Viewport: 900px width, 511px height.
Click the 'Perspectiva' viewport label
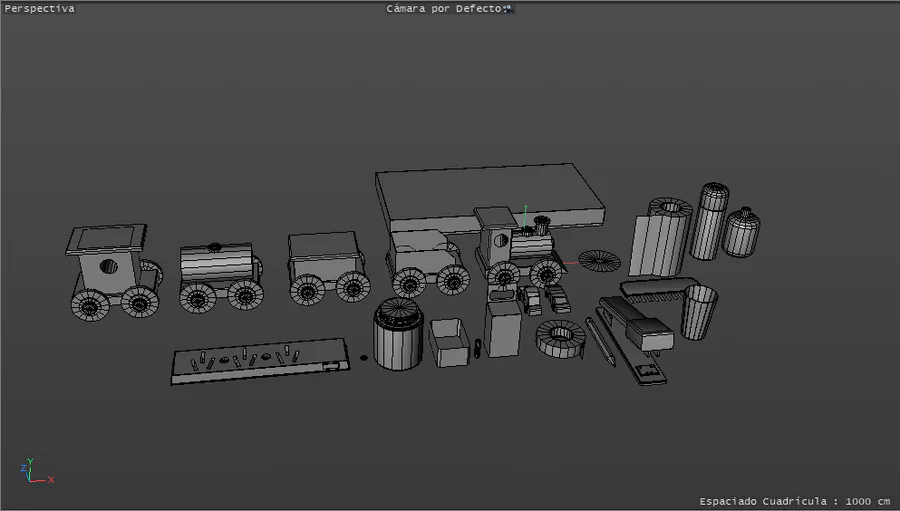[40, 9]
